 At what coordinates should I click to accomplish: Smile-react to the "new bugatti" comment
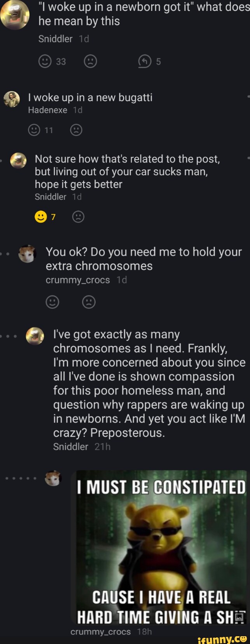pos(34,130)
